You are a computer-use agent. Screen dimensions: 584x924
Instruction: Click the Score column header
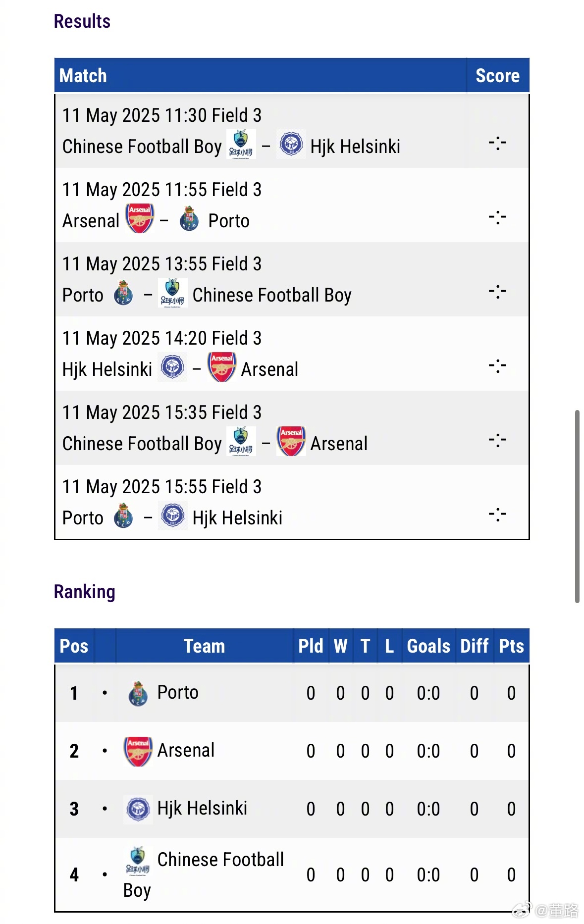(x=498, y=76)
